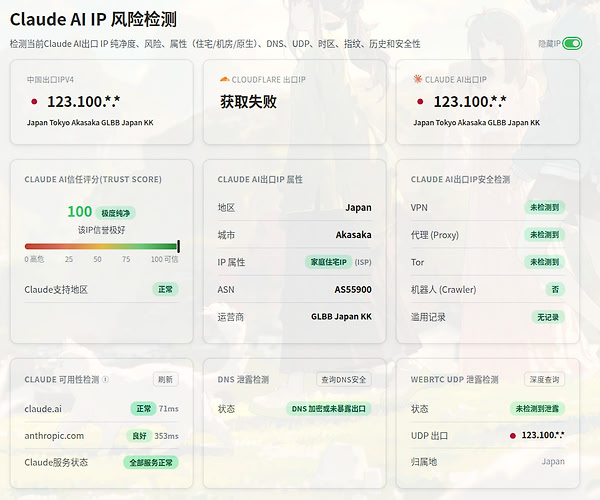The image size is (600, 500).
Task: Click the 机器人 (Crawler) 否 badge
Action: pos(555,290)
